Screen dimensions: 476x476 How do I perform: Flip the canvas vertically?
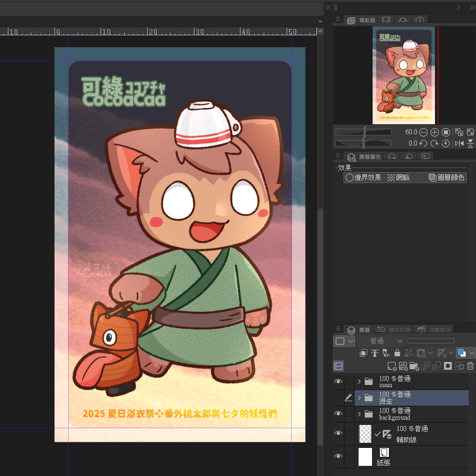click(x=470, y=143)
